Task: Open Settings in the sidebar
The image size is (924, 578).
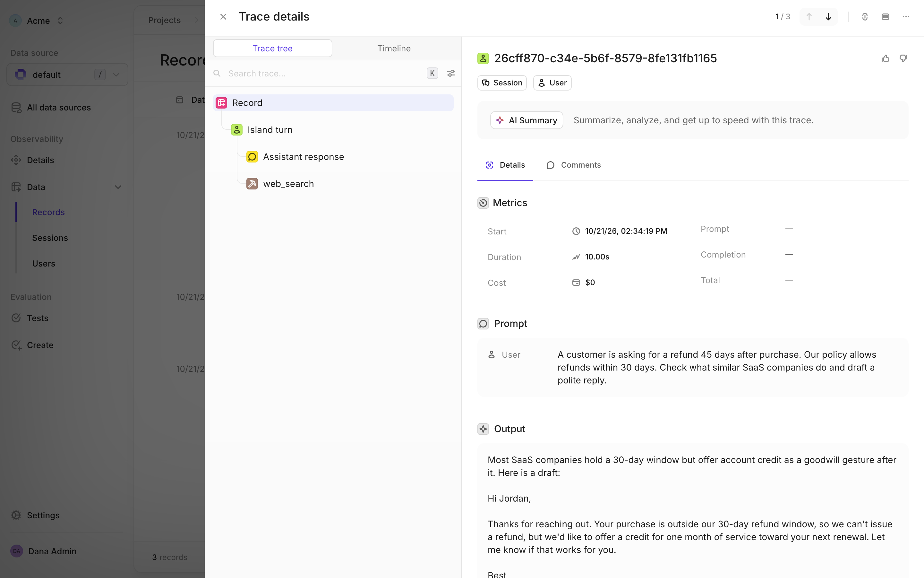Action: 36,515
